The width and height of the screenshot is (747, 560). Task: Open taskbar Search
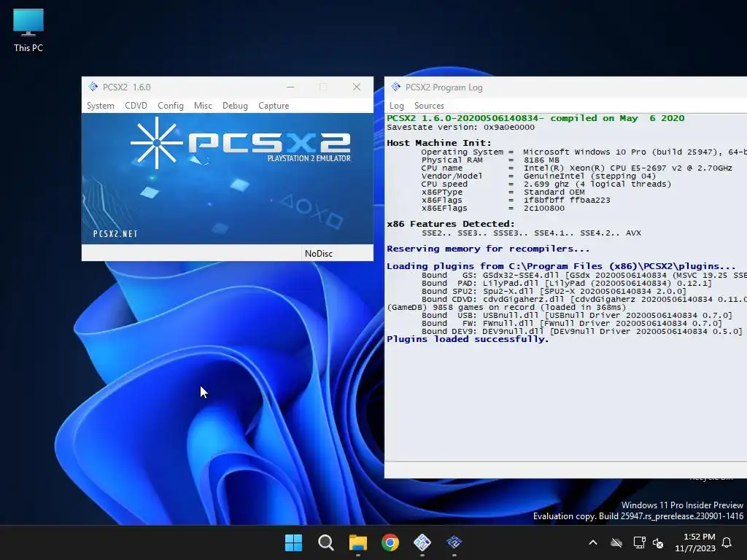326,542
